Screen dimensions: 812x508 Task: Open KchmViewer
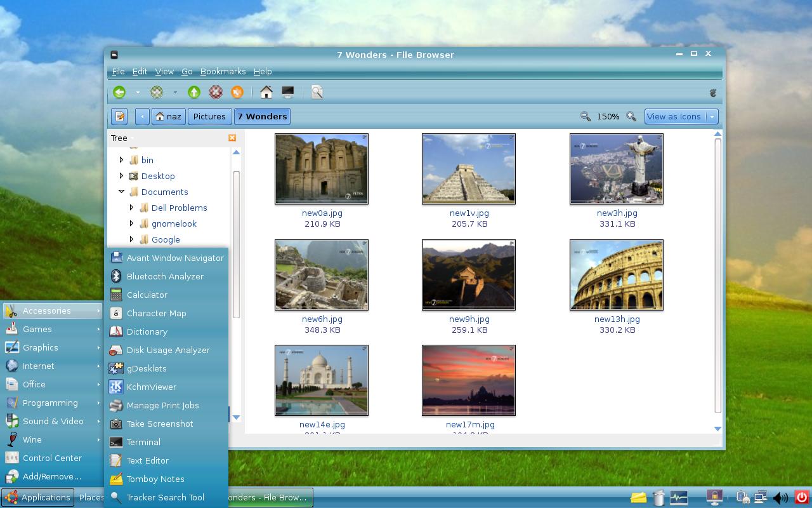[166, 387]
